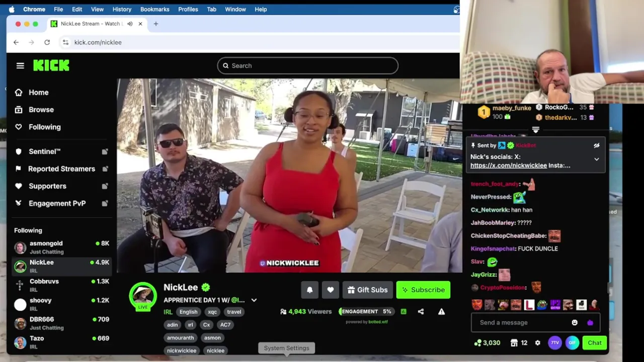The width and height of the screenshot is (644, 362).
Task: Click the Gift Subs button
Action: [x=368, y=290]
